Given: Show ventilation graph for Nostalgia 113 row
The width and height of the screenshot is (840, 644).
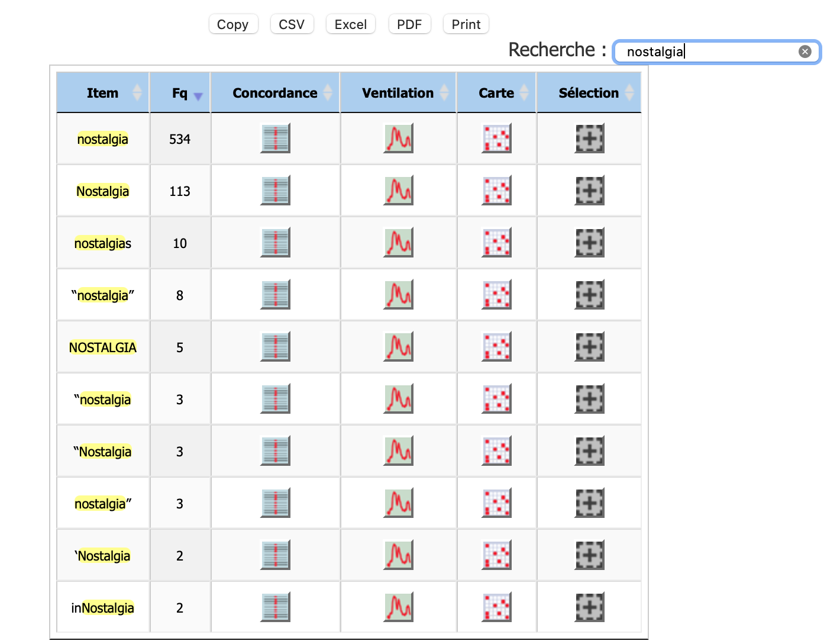Looking at the screenshot, I should [398, 191].
